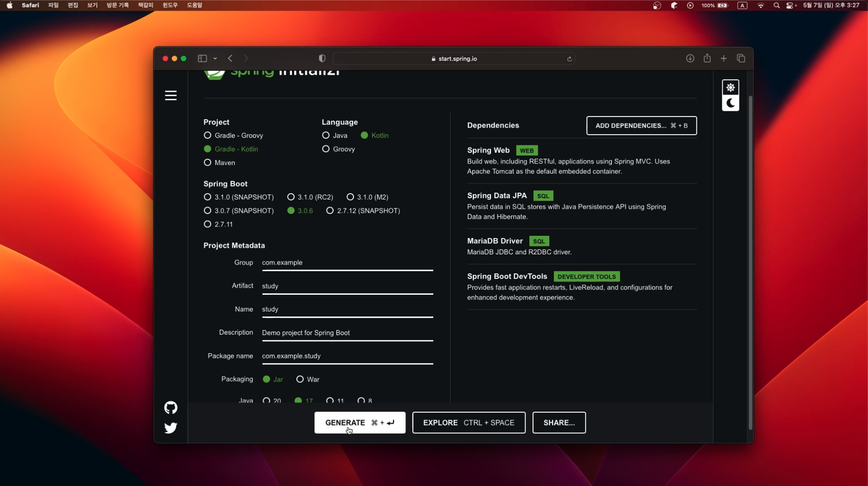Show Safari downloads with the arrow icon
Viewport: 868px width, 486px height.
(x=690, y=58)
